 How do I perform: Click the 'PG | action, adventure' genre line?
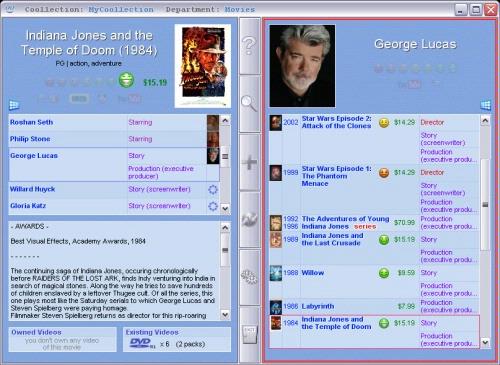point(88,63)
